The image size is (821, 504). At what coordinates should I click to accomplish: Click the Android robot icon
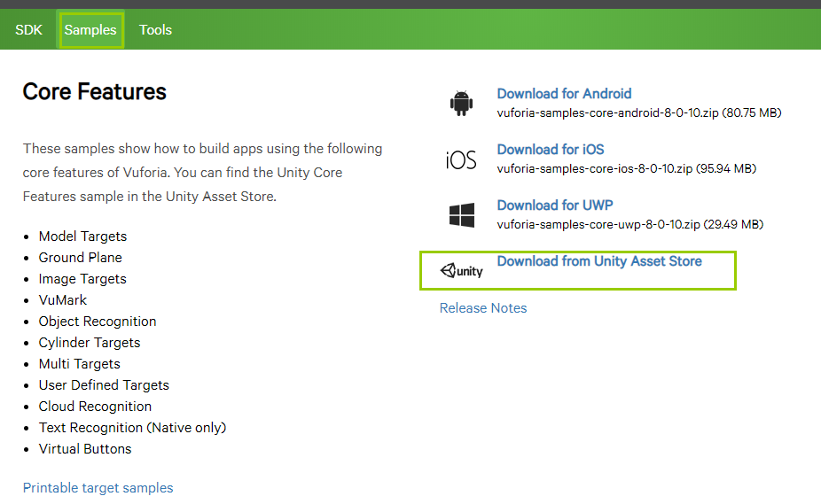tap(461, 103)
